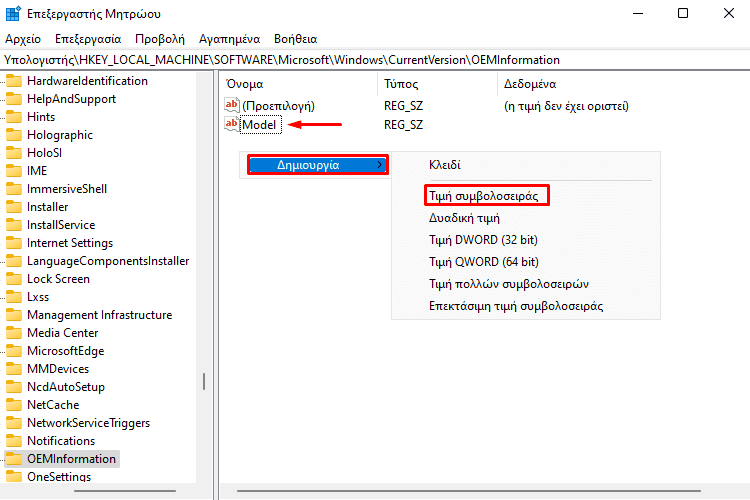Choose Τιμή πολλών συμβολοσειρών
Image resolution: width=750 pixels, height=500 pixels.
point(508,284)
